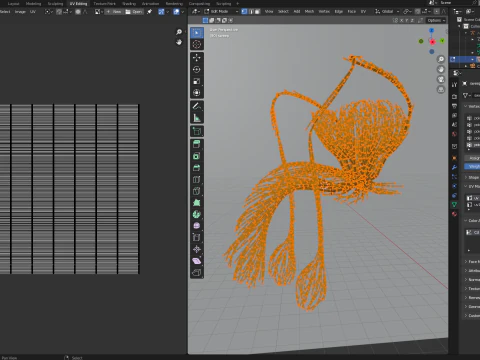Enable edge select mode
The width and height of the screenshot is (480, 360).
[x=251, y=12]
